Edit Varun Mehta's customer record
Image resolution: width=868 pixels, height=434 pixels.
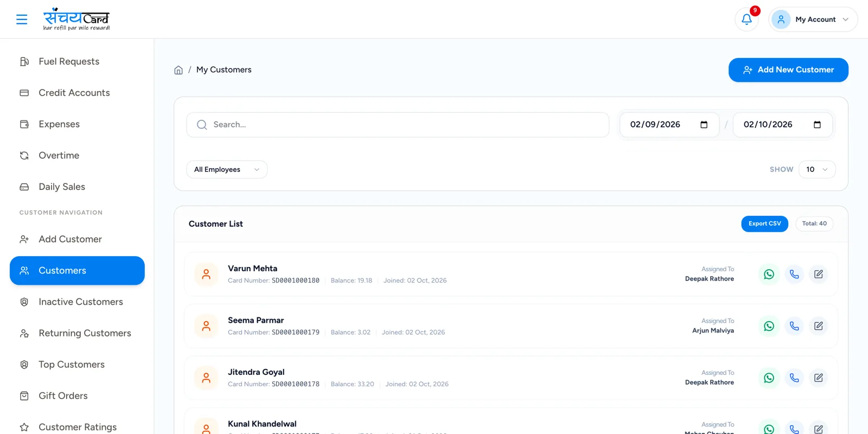[x=819, y=275]
